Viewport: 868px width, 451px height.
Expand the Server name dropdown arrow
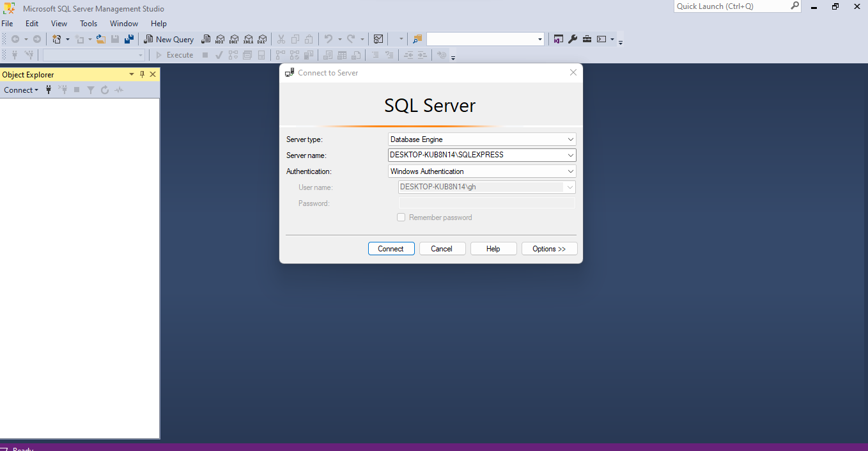pos(571,155)
